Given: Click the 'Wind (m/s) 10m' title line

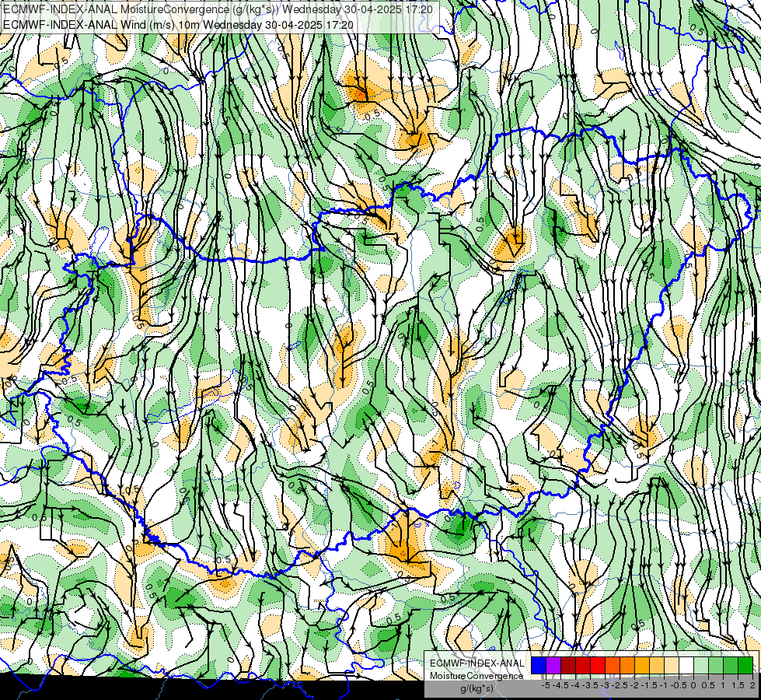Looking at the screenshot, I should [x=178, y=24].
